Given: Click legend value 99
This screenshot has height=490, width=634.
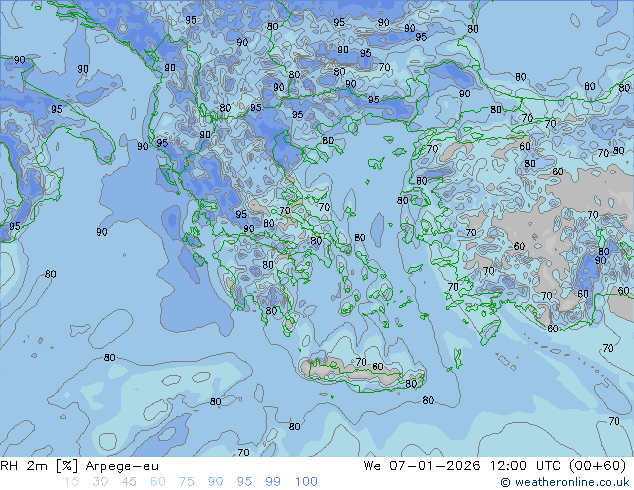Looking at the screenshot, I should (x=273, y=482).
